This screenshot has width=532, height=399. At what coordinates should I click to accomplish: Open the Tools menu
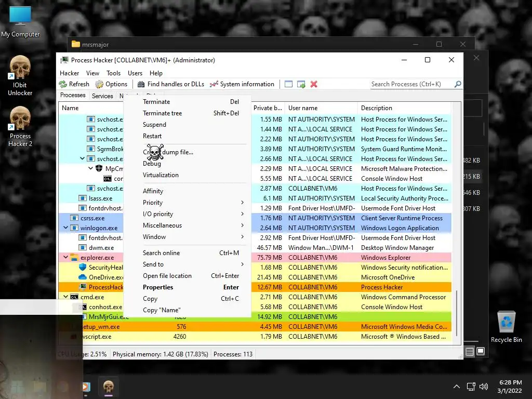pos(113,73)
